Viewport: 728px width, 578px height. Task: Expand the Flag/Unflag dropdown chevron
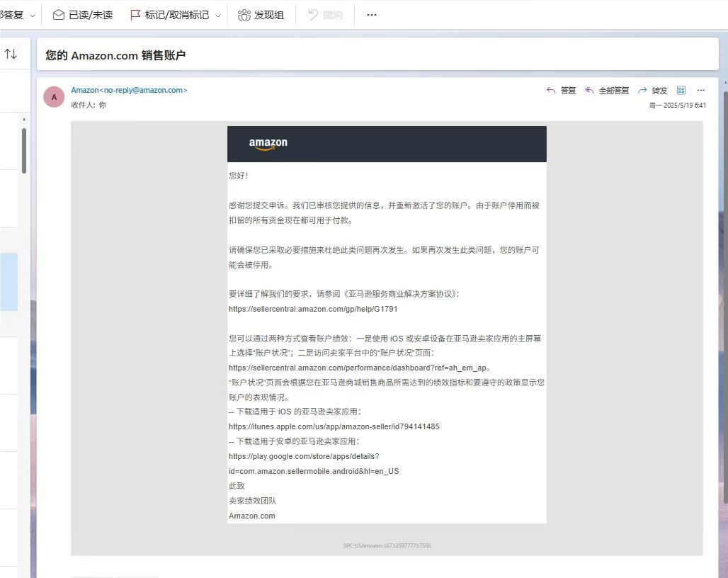click(x=217, y=16)
